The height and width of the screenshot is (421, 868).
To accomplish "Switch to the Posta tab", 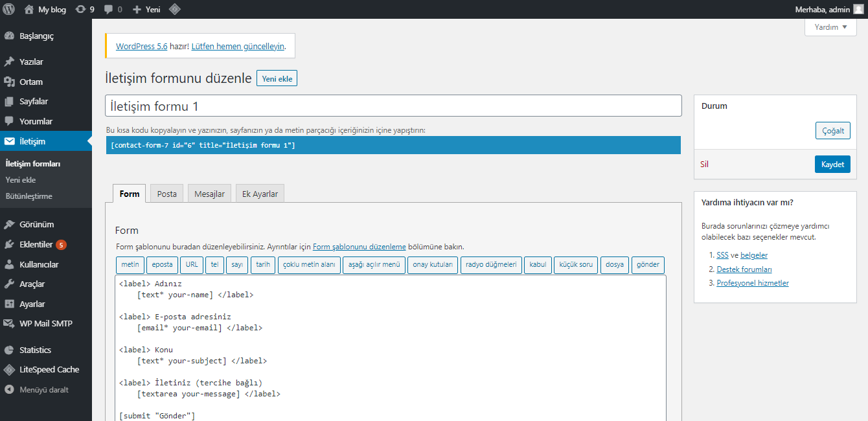I will click(x=166, y=194).
